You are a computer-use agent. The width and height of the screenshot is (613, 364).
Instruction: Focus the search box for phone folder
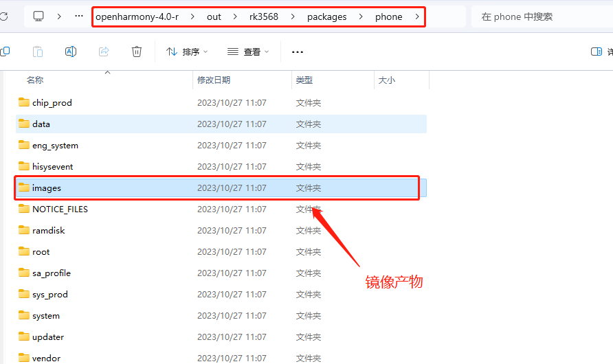[542, 16]
